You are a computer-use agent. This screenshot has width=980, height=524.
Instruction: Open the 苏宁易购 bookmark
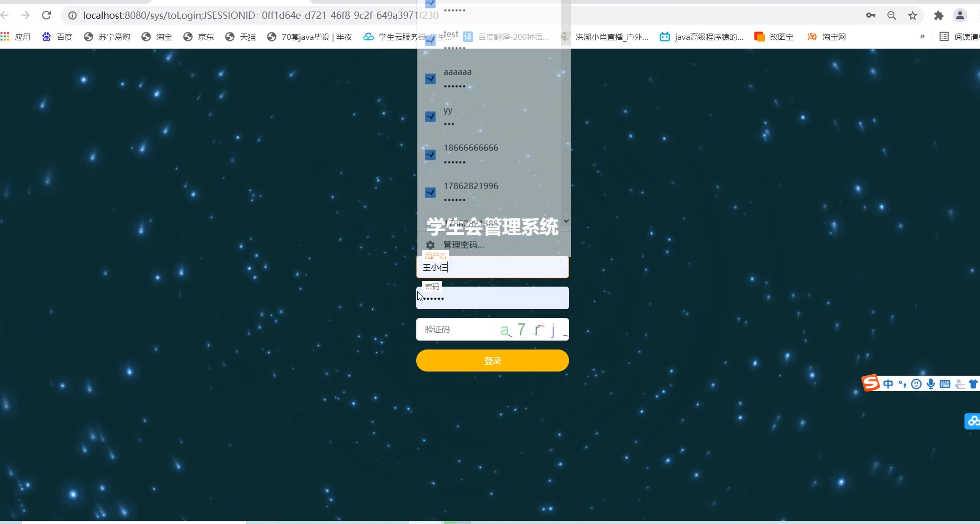[x=107, y=37]
